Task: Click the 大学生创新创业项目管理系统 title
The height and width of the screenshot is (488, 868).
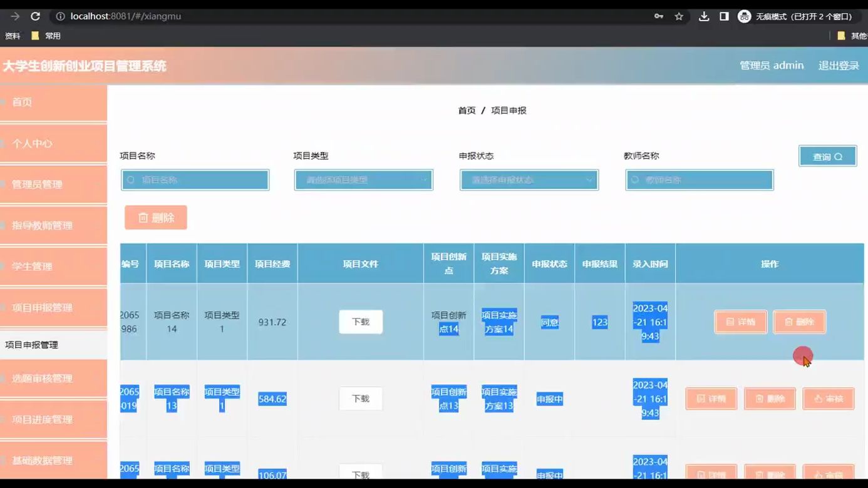Action: click(85, 66)
